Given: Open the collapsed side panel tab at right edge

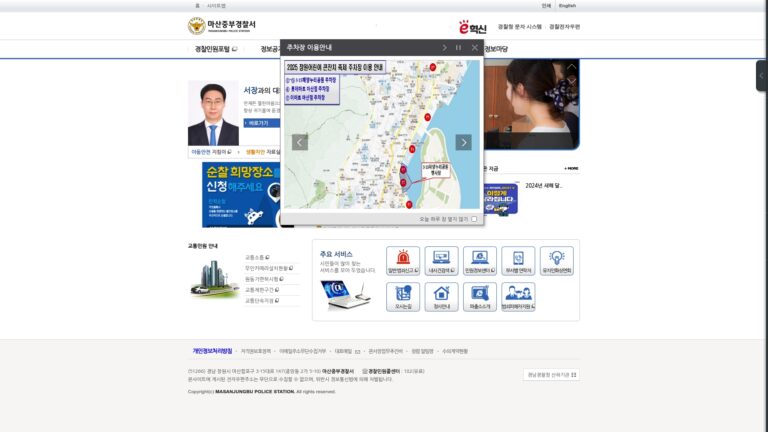Looking at the screenshot, I should [x=762, y=75].
